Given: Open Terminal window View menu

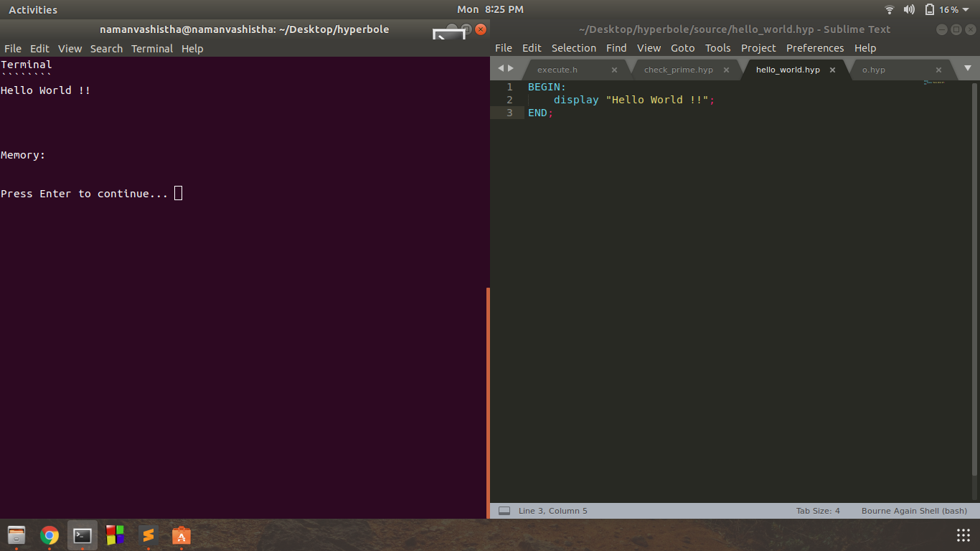Looking at the screenshot, I should pos(70,49).
